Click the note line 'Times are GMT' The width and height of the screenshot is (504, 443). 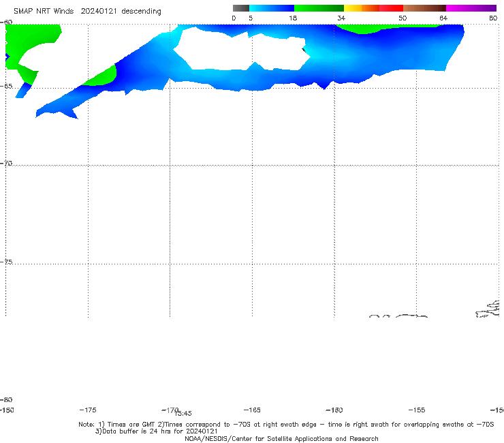coord(131,425)
